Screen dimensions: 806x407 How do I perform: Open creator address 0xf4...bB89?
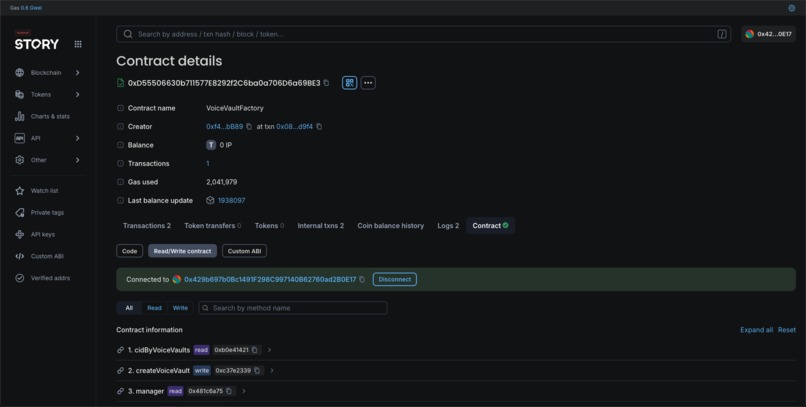(x=225, y=126)
